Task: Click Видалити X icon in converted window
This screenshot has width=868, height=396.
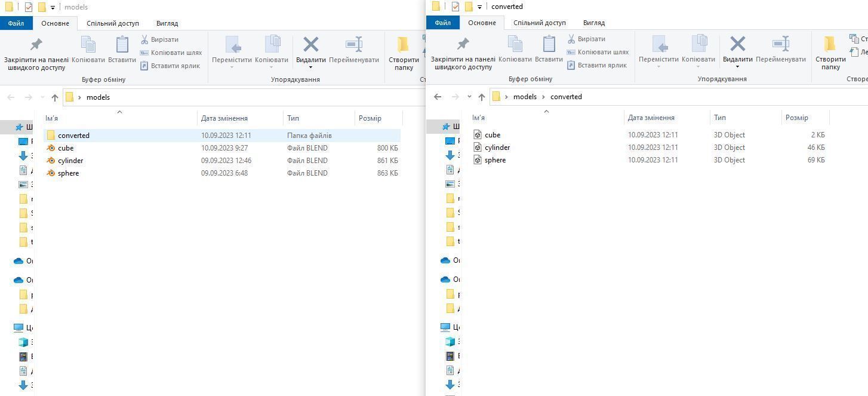Action: [737, 44]
